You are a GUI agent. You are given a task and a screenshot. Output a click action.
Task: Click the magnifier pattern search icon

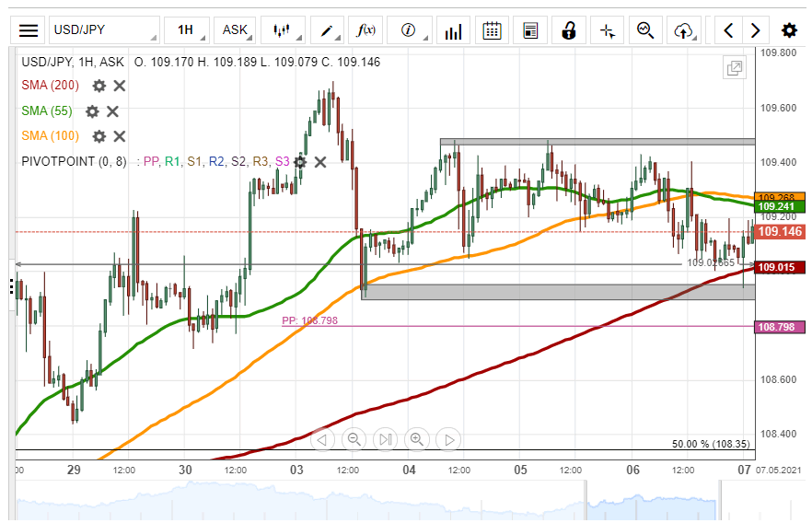tap(645, 30)
